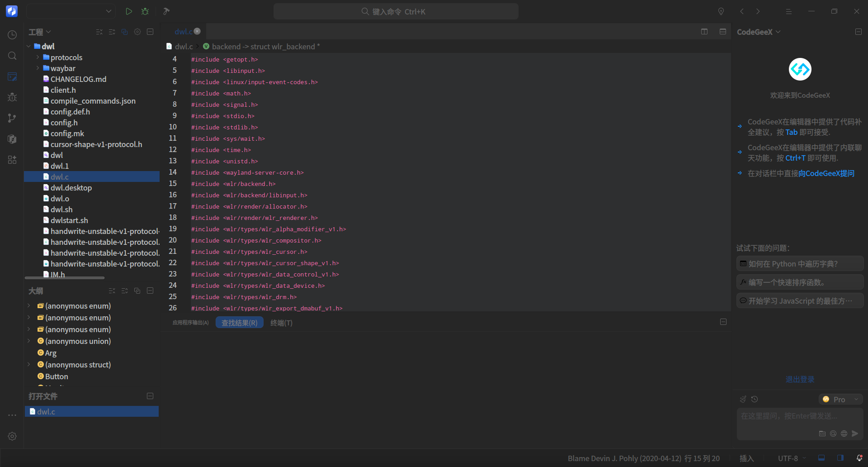The height and width of the screenshot is (467, 868).
Task: Open project panel settings gear
Action: (137, 32)
